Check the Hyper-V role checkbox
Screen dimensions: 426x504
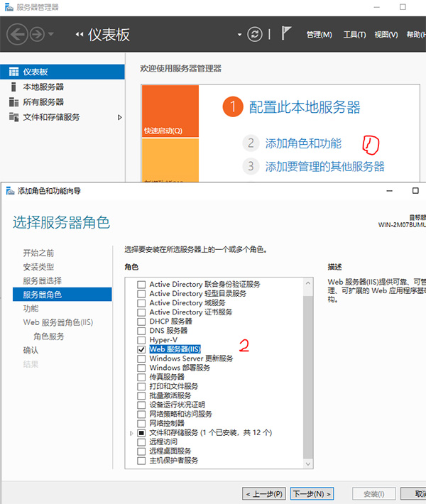pyautogui.click(x=141, y=340)
